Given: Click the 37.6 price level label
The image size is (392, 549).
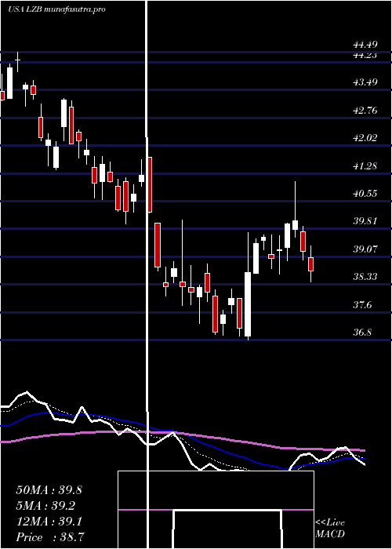Looking at the screenshot, I should coord(362,305).
